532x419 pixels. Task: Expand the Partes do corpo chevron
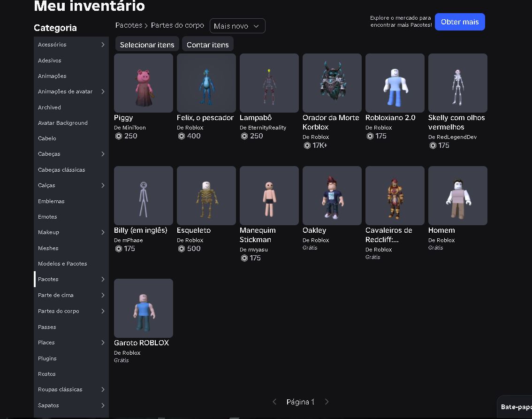click(103, 311)
